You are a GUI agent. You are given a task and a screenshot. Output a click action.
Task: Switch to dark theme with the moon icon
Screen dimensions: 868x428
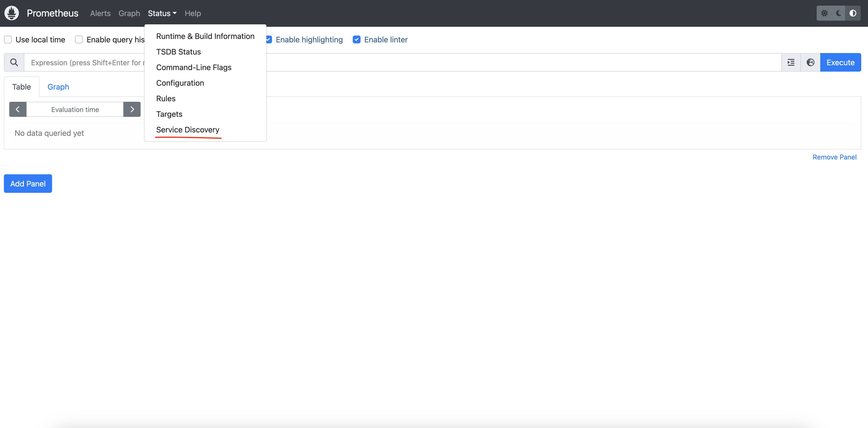(839, 13)
